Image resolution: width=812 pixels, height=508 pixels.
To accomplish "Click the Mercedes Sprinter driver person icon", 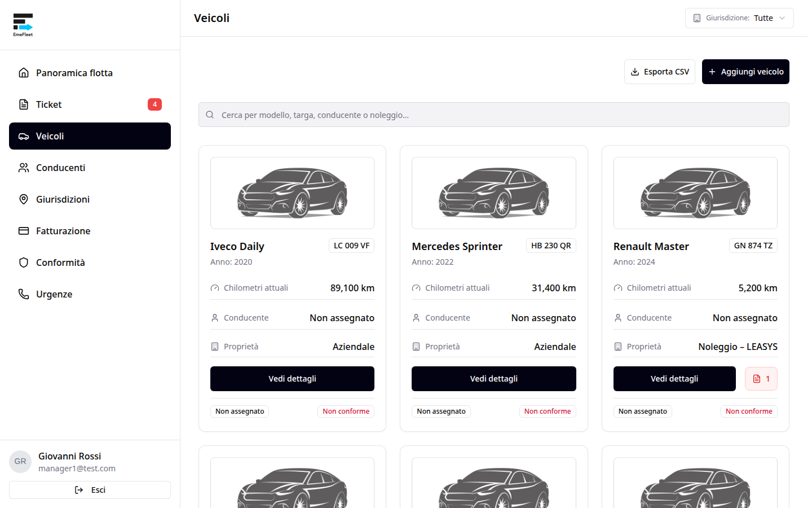I will coord(416,318).
